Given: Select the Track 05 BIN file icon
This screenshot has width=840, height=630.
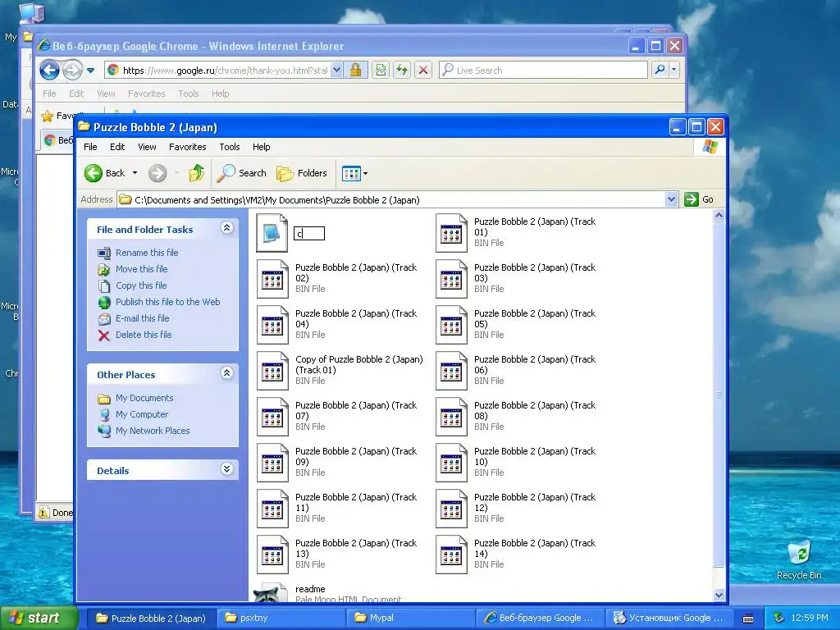Looking at the screenshot, I should [x=451, y=325].
